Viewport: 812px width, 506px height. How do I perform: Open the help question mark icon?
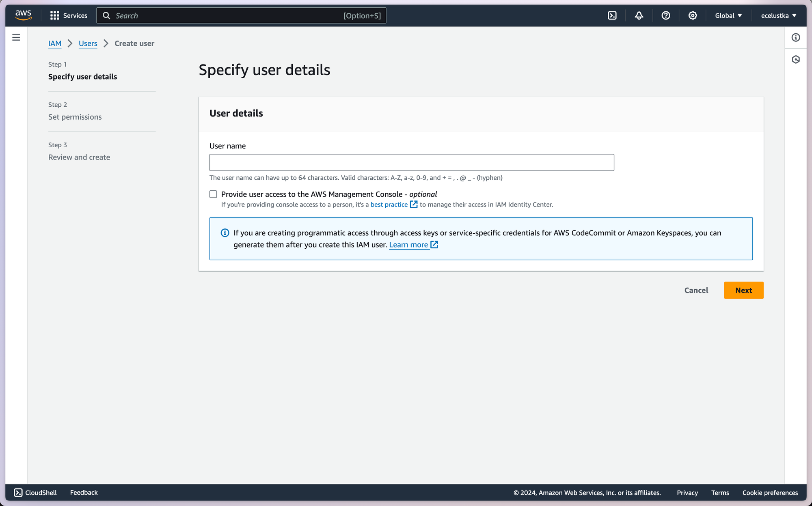tap(665, 15)
